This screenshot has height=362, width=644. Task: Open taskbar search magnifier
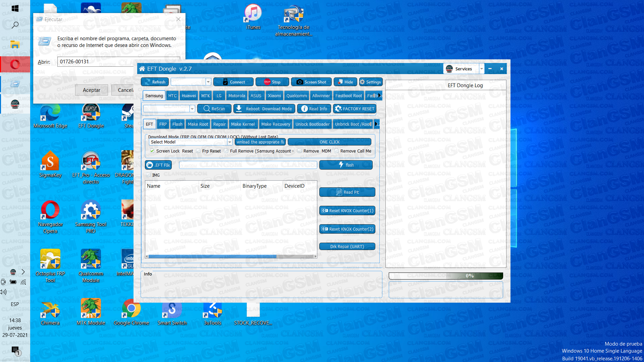click(15, 25)
